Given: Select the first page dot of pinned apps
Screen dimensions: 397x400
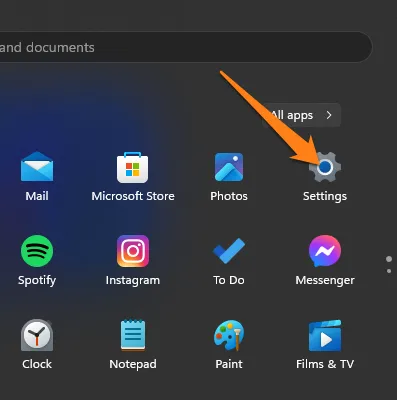Looking at the screenshot, I should point(389,259).
